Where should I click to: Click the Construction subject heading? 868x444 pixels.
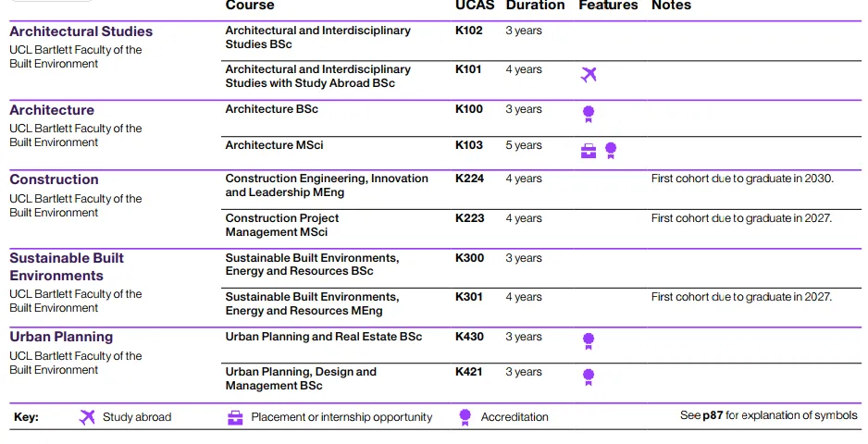tap(54, 179)
